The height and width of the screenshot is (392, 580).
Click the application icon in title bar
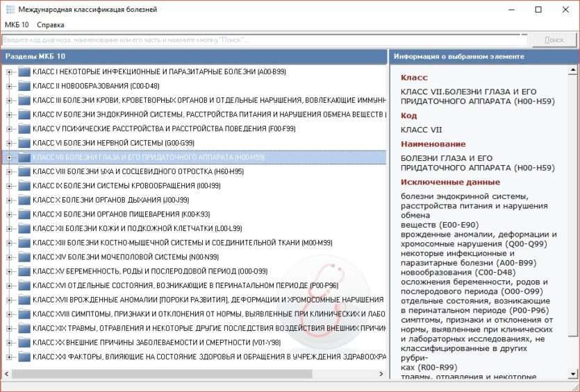click(10, 10)
